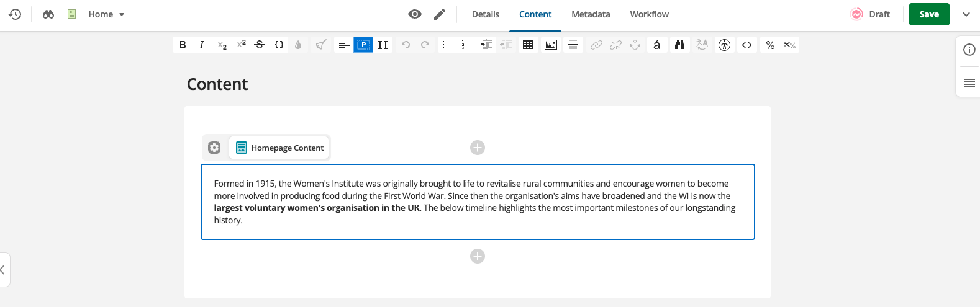The width and height of the screenshot is (980, 307).
Task: Increase the indent
Action: click(486, 45)
